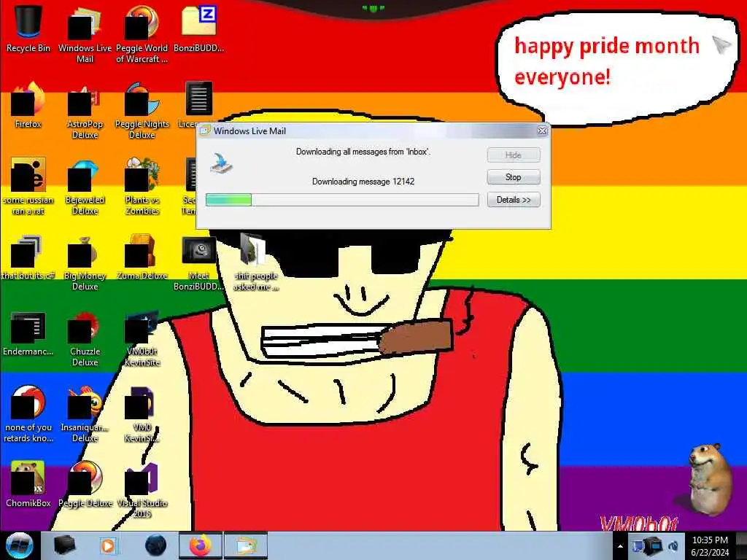747x560 pixels.
Task: Select the Peggle Nights Deluxe icon
Action: point(142,111)
